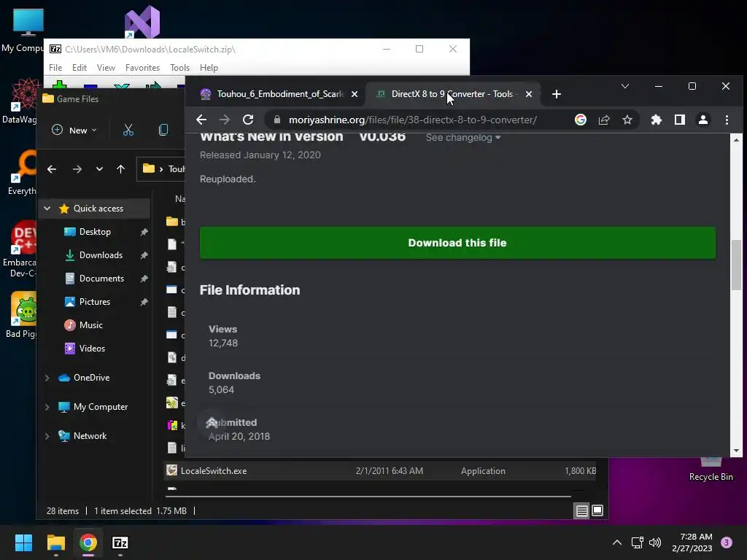The width and height of the screenshot is (747, 560).
Task: Open Desktop in Quick access
Action: (94, 232)
